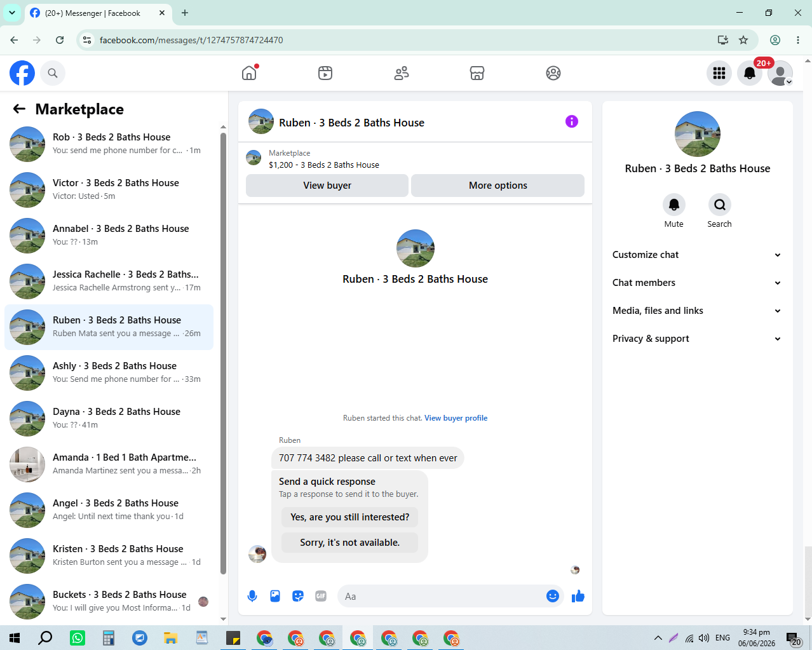Mute this conversation with the bell icon

(x=673, y=205)
